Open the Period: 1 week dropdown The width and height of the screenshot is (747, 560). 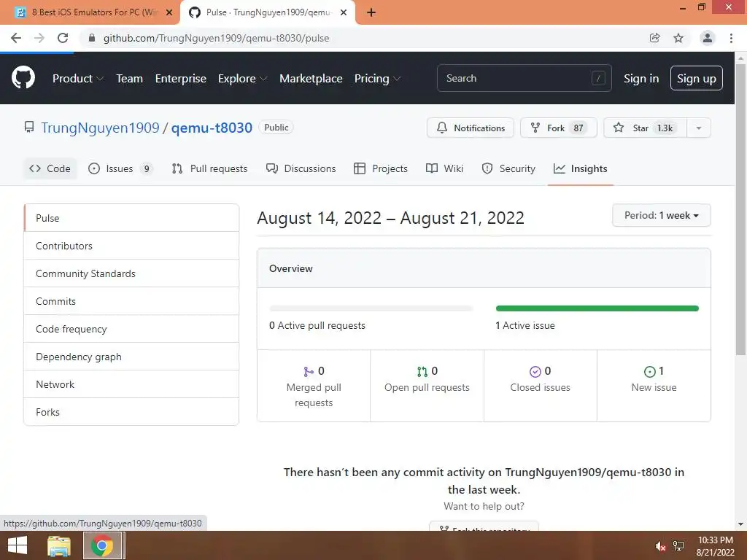pos(661,215)
